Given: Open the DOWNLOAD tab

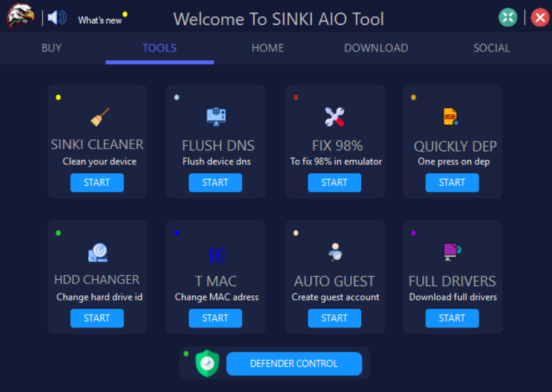Looking at the screenshot, I should tap(376, 48).
